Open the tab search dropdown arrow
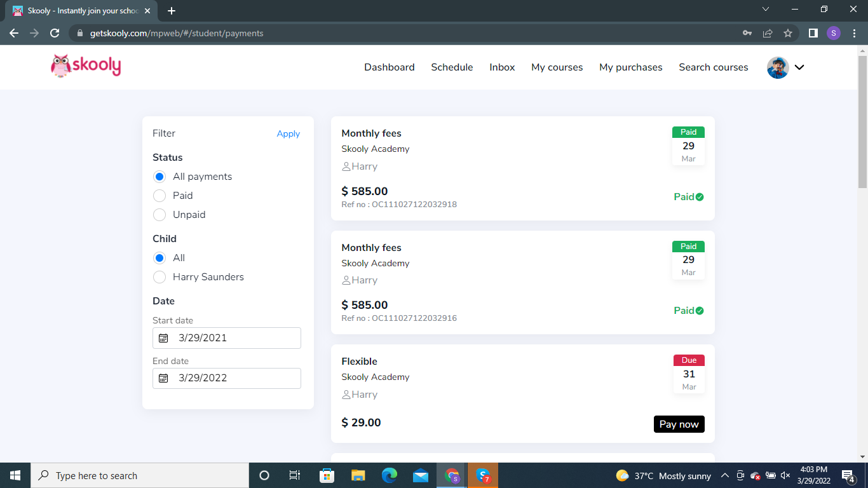 (x=766, y=10)
